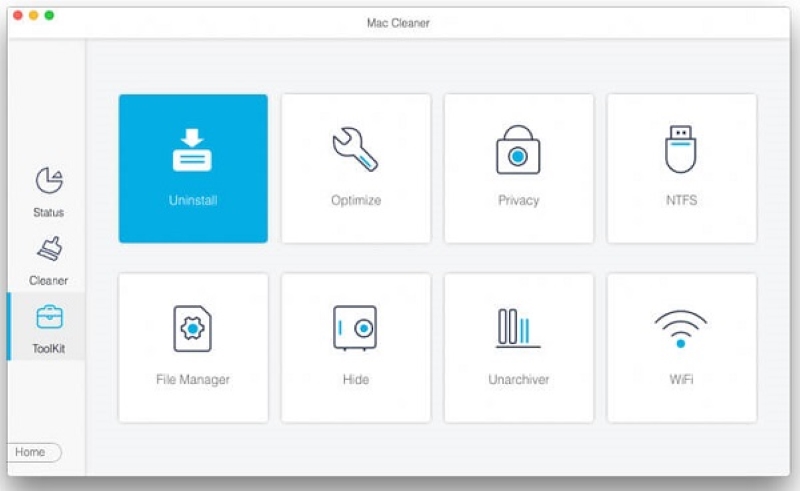
Task: Open the File Manager tool
Action: [193, 348]
